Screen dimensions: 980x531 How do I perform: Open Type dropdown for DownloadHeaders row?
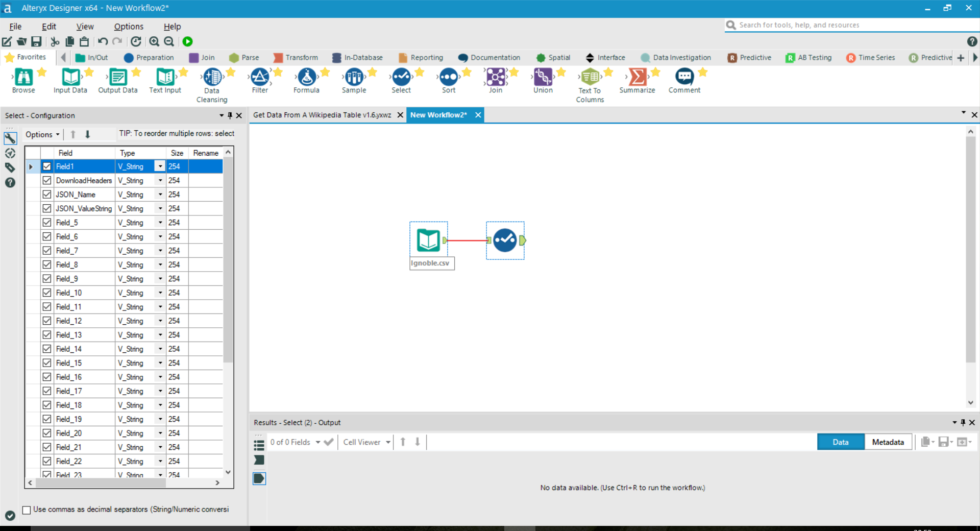[160, 180]
